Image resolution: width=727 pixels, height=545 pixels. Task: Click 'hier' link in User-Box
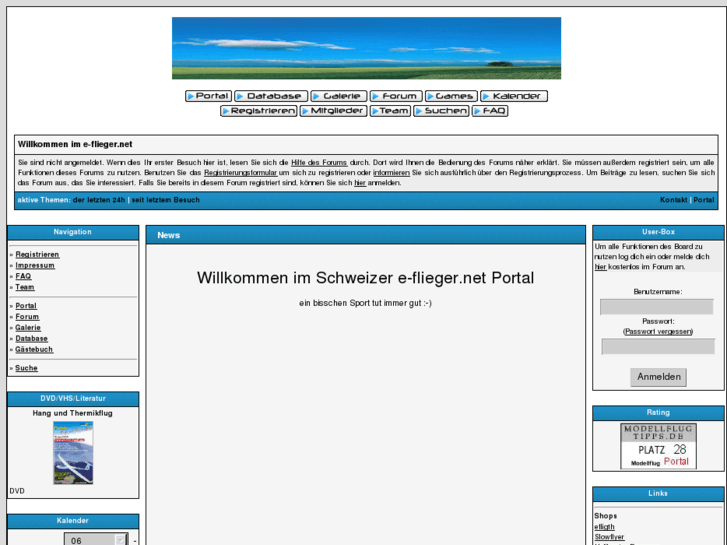[600, 267]
